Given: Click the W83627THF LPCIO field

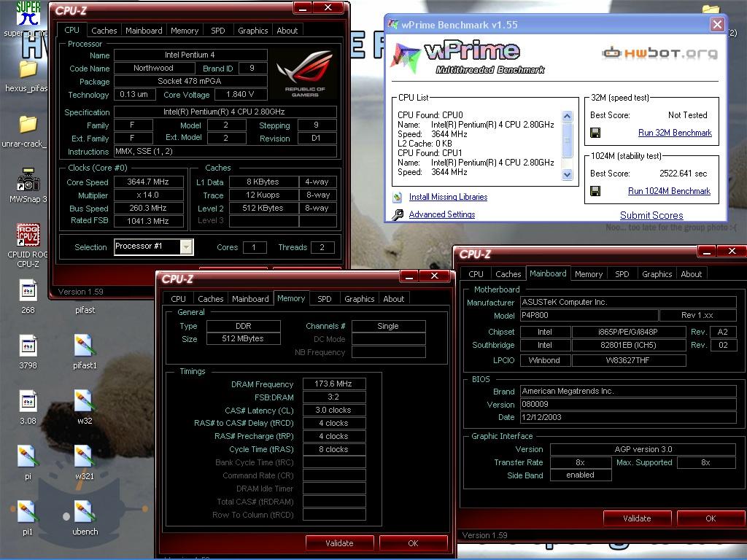Looking at the screenshot, I should coord(628,360).
